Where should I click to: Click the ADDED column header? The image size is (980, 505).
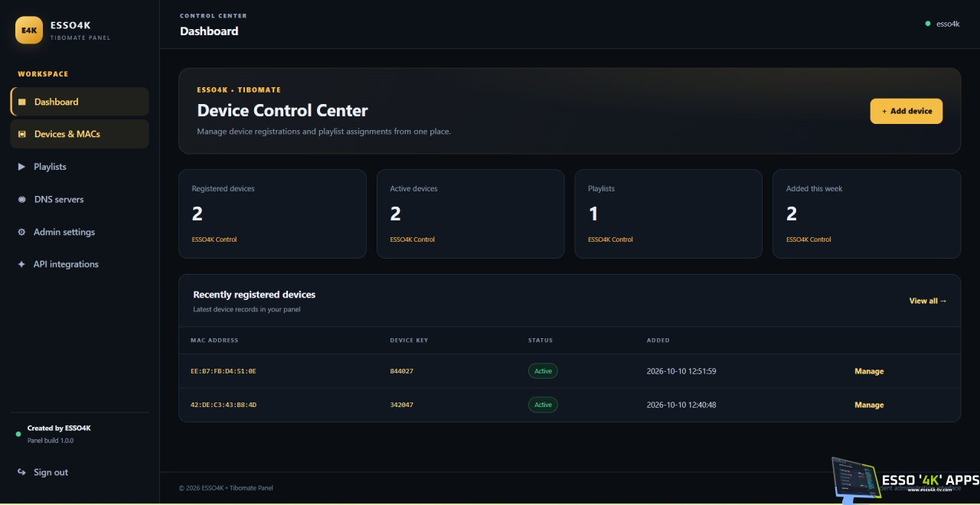point(658,340)
